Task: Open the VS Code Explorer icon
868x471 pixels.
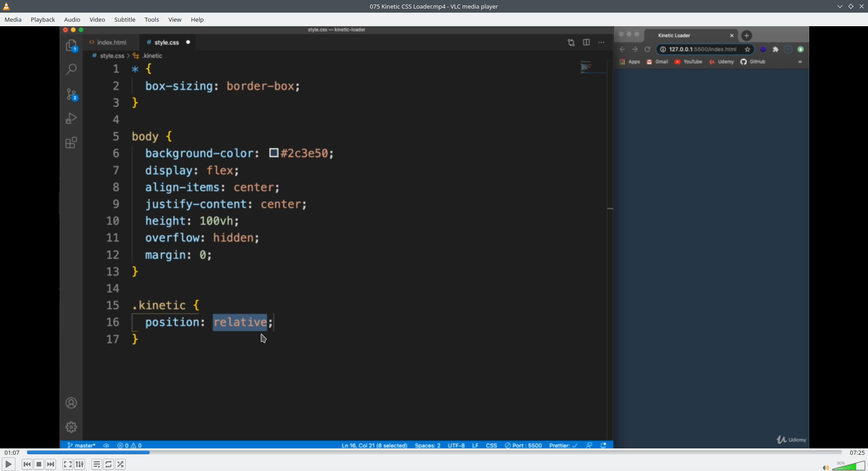Action: click(71, 46)
